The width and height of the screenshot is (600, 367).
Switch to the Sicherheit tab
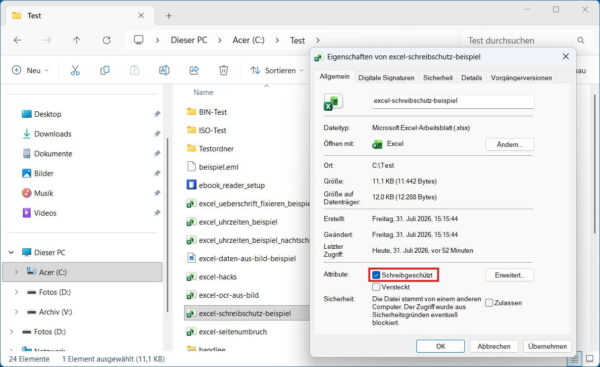coord(438,78)
